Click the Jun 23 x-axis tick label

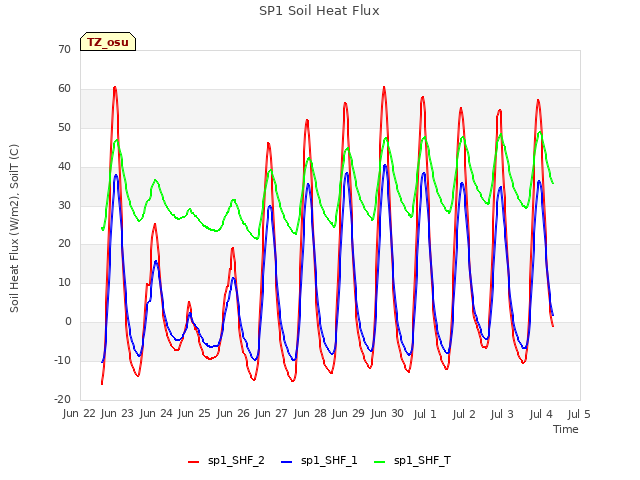[117, 413]
